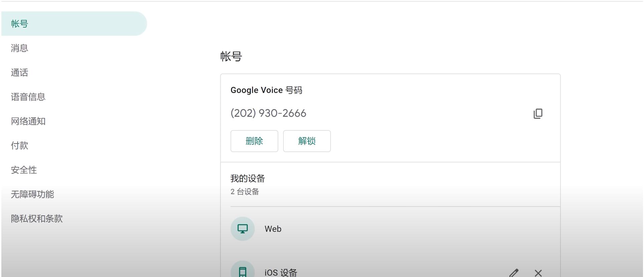Select the iOS 设备 row label
Image resolution: width=644 pixels, height=277 pixels.
click(x=281, y=273)
